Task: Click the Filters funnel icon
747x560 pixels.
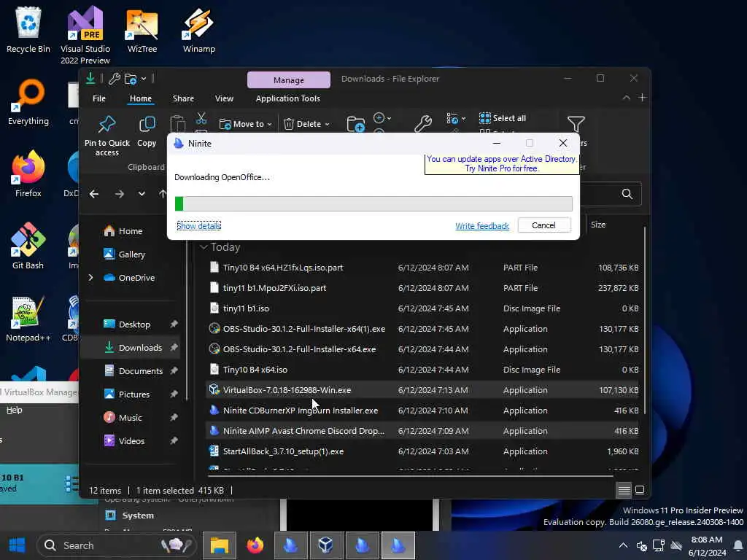Action: point(576,124)
